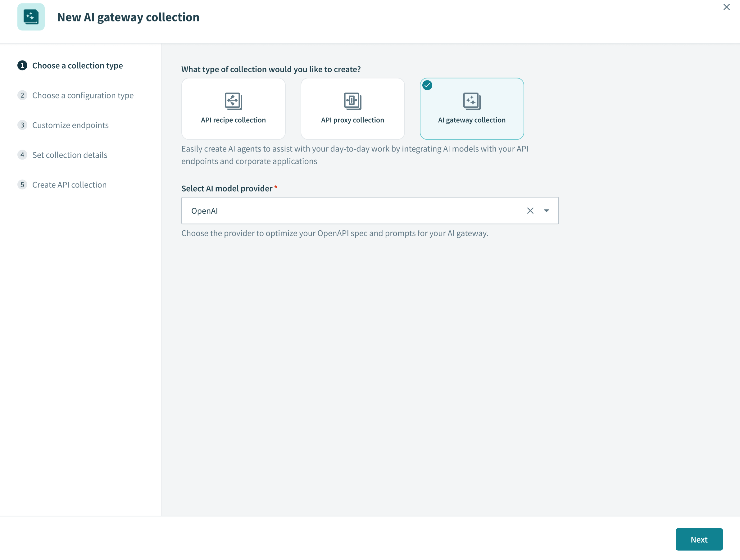
Task: Click the AI gateway logo in header
Action: click(31, 17)
